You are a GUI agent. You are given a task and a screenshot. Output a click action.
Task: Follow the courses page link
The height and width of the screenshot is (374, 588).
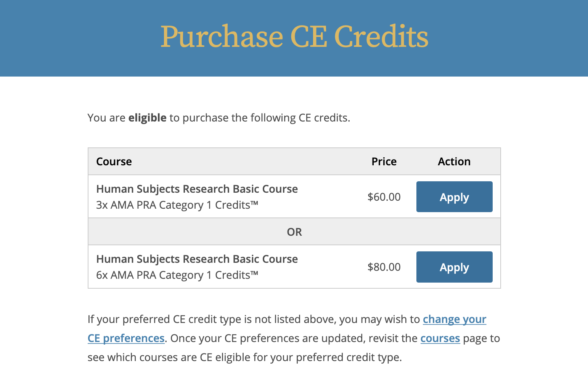pos(440,338)
